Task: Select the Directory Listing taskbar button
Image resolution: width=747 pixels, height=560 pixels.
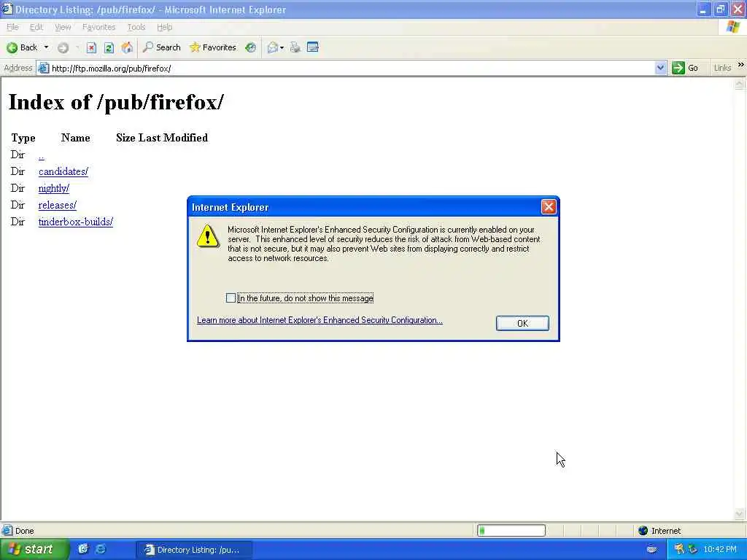Action: 194,550
